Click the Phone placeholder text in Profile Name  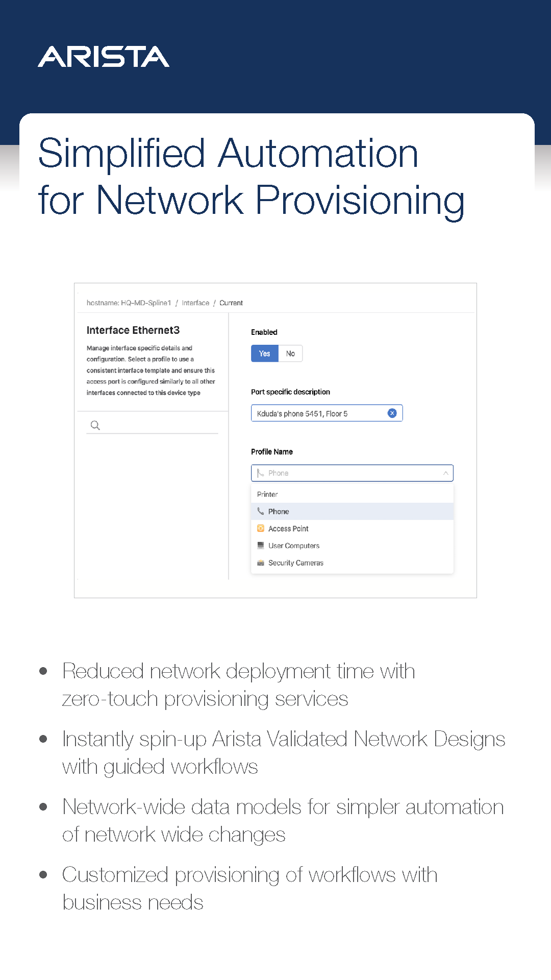point(279,473)
